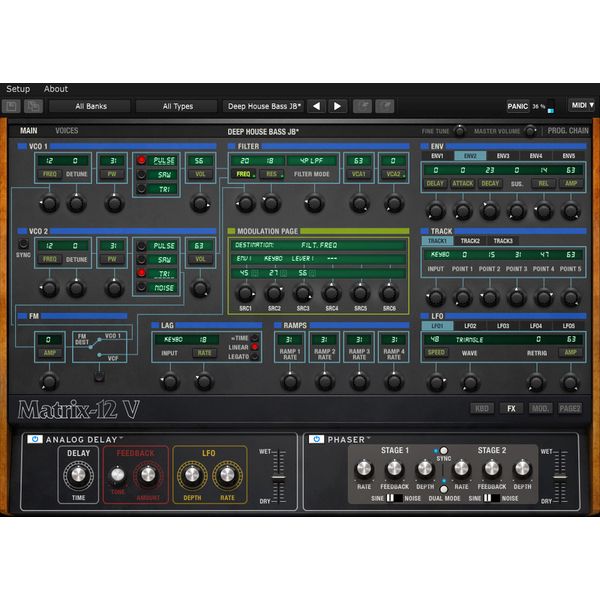Image resolution: width=600 pixels, height=600 pixels.
Task: Flip the FM DEST switch button
Action: point(99,377)
